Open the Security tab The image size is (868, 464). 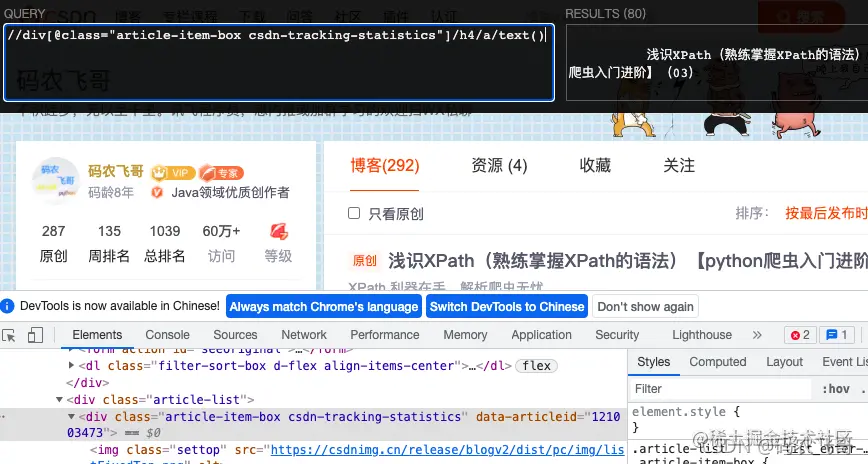point(617,335)
